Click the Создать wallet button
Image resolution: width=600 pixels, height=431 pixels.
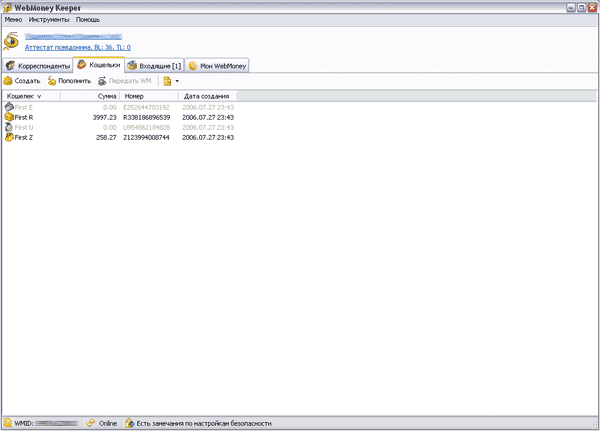point(22,81)
